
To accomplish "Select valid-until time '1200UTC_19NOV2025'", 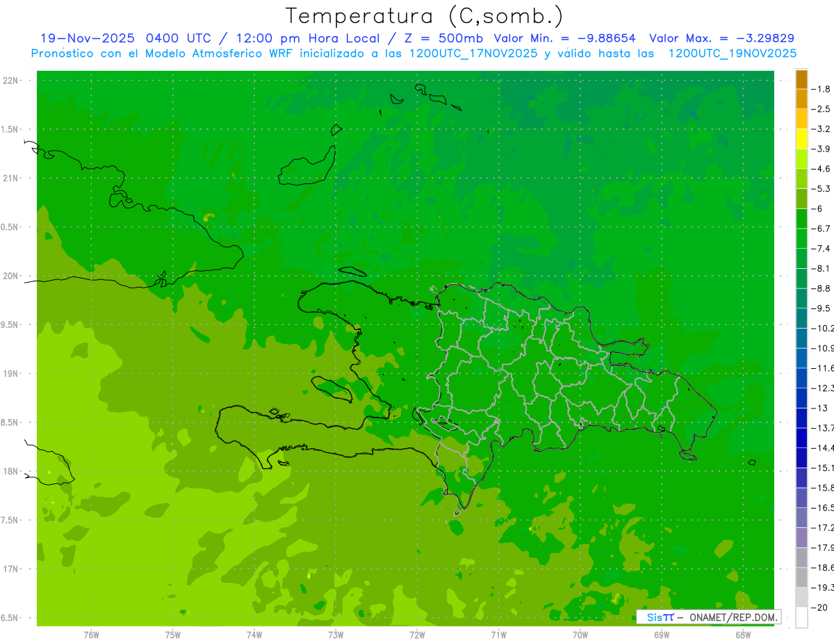I will (732, 53).
